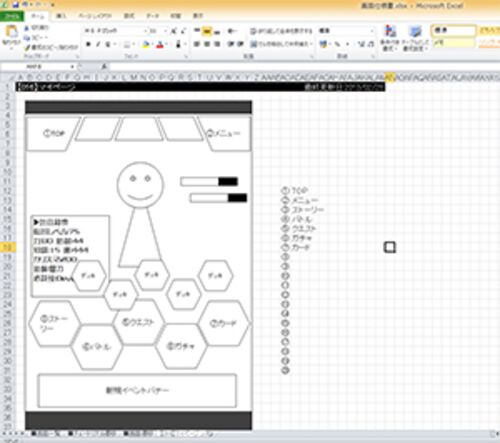The width and height of the screenshot is (500, 443).
Task: Switch to the Page Layout ribbon tab
Action: coord(95,16)
